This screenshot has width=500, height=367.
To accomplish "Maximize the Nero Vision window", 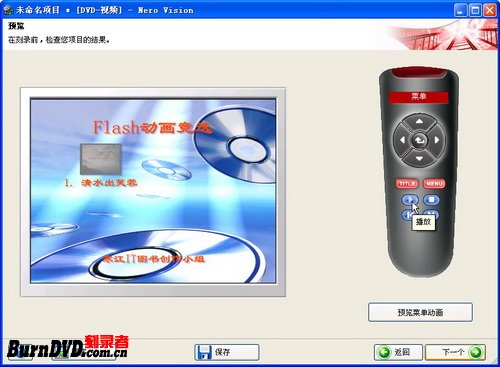I will (475, 10).
